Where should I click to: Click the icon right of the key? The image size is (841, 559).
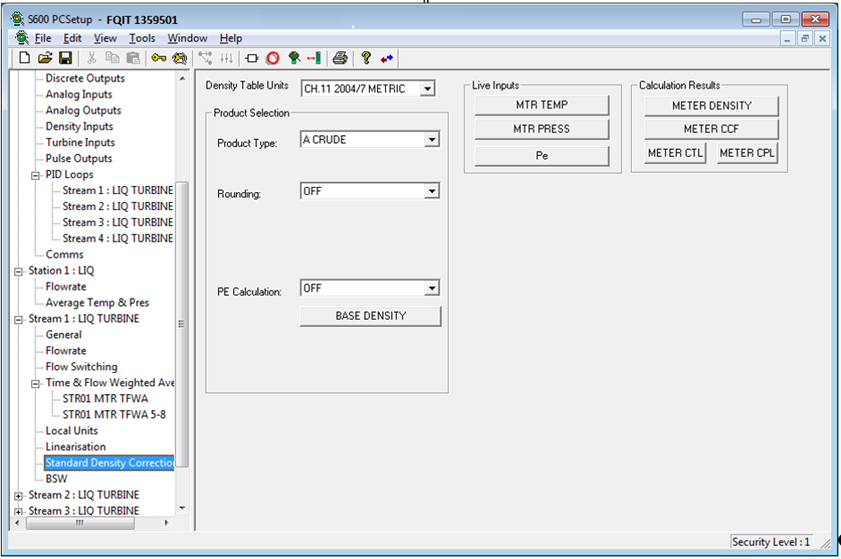[x=180, y=58]
